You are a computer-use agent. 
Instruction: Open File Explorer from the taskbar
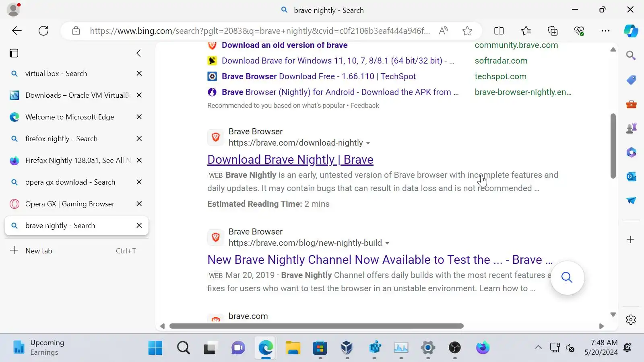(x=293, y=348)
